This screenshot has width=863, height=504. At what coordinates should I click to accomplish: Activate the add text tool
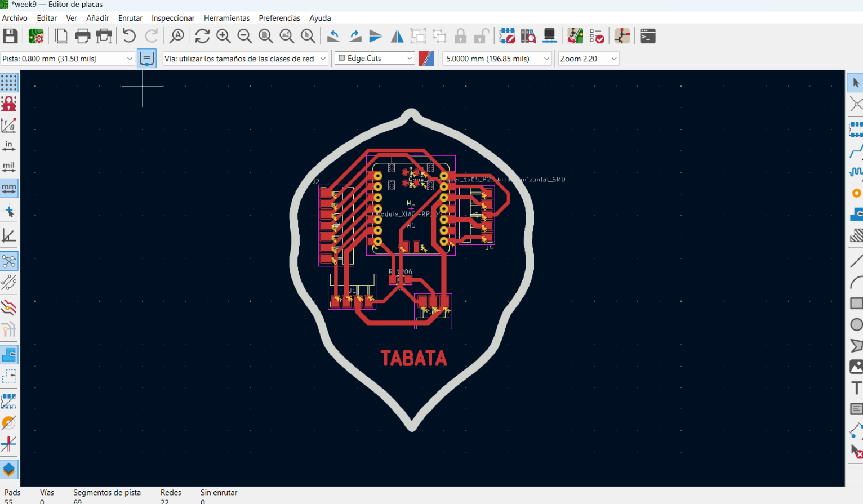(856, 388)
